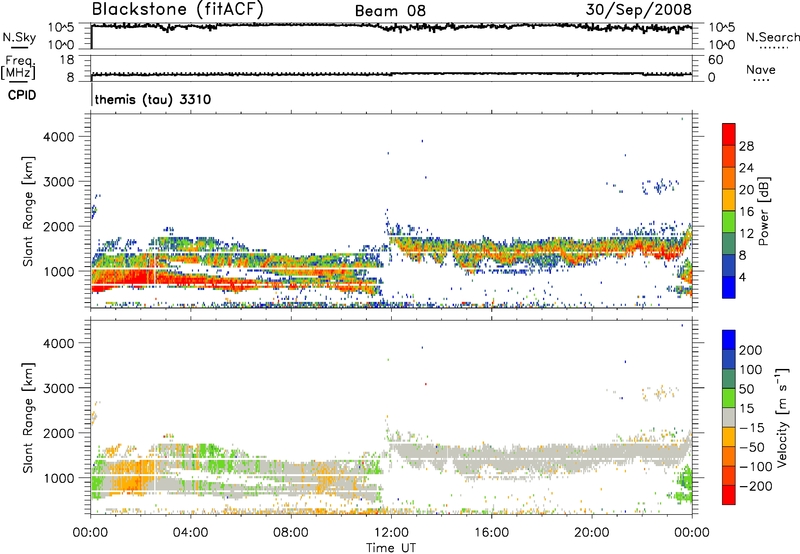Image resolution: width=800 pixels, height=554 pixels.
Task: Click the light green segment of Power colorbar
Action: pos(729,222)
